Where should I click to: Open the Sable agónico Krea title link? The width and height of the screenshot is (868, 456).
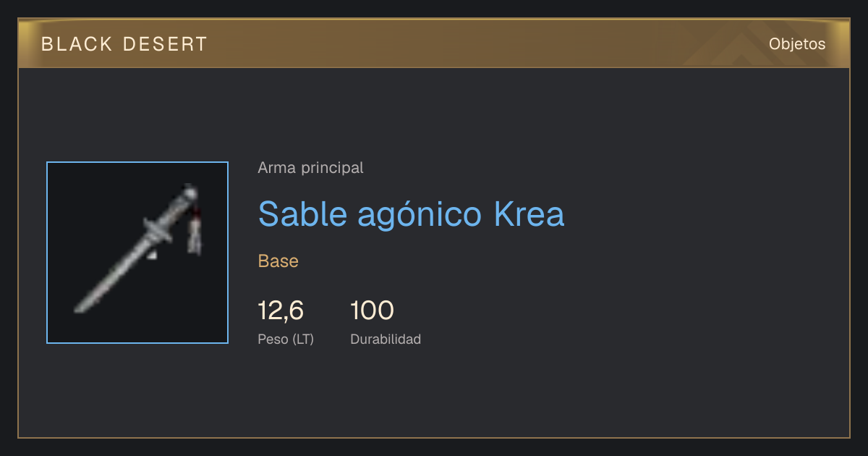tap(411, 214)
